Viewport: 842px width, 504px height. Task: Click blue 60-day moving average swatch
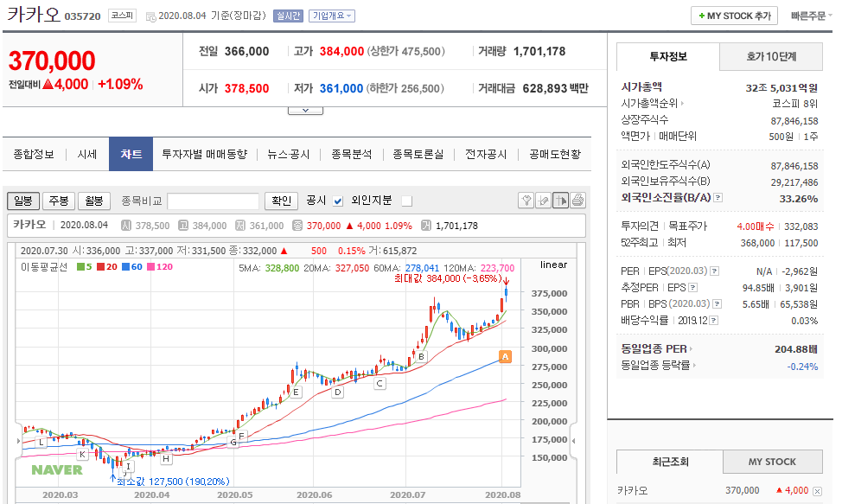(125, 267)
